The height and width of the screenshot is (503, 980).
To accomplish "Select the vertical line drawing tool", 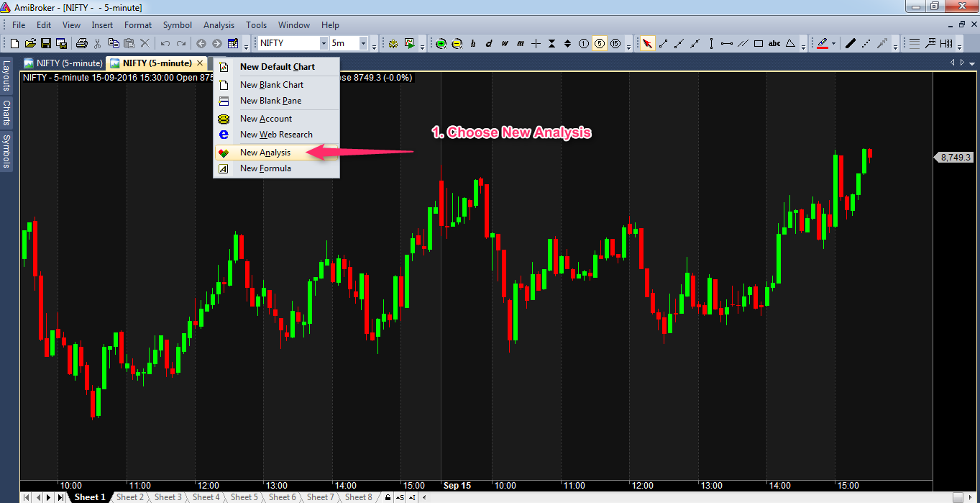I will click(711, 43).
